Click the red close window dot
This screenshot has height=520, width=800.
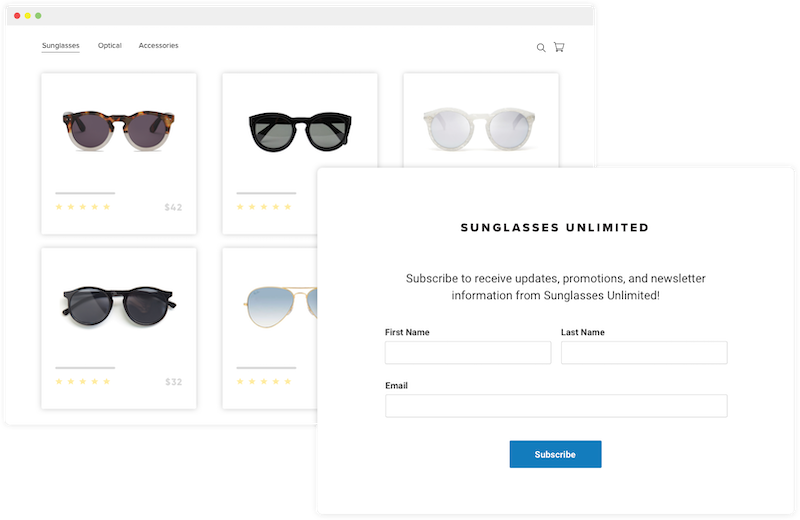pos(17,16)
